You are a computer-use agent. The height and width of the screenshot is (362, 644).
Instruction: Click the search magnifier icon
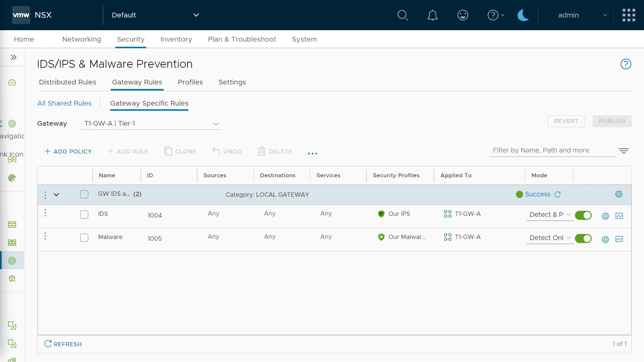(x=402, y=15)
